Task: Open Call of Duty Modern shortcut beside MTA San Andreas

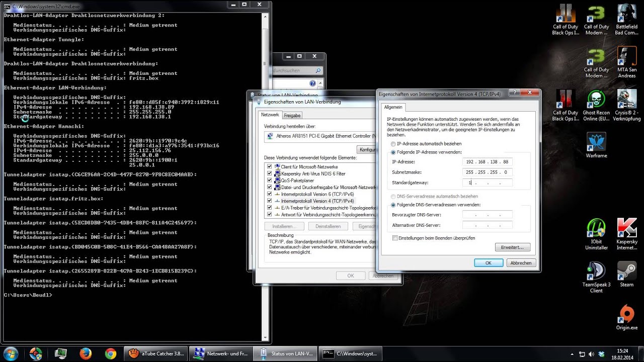Action: point(596,63)
